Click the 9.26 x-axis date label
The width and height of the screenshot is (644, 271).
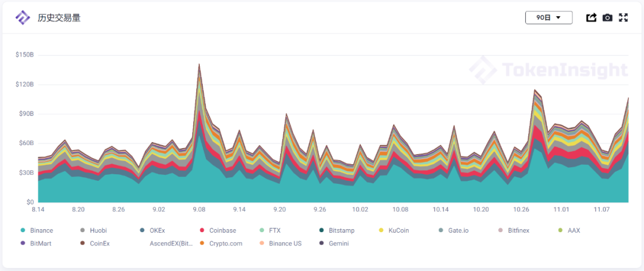point(320,210)
